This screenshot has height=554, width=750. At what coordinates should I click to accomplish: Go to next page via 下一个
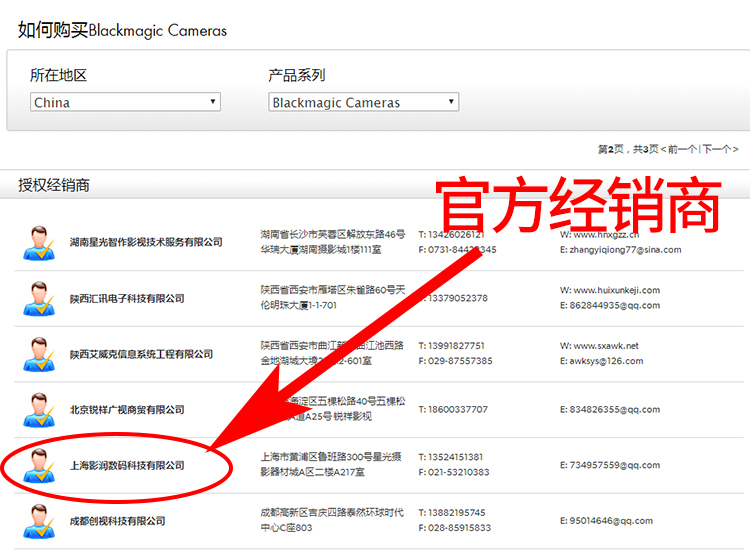(x=717, y=149)
